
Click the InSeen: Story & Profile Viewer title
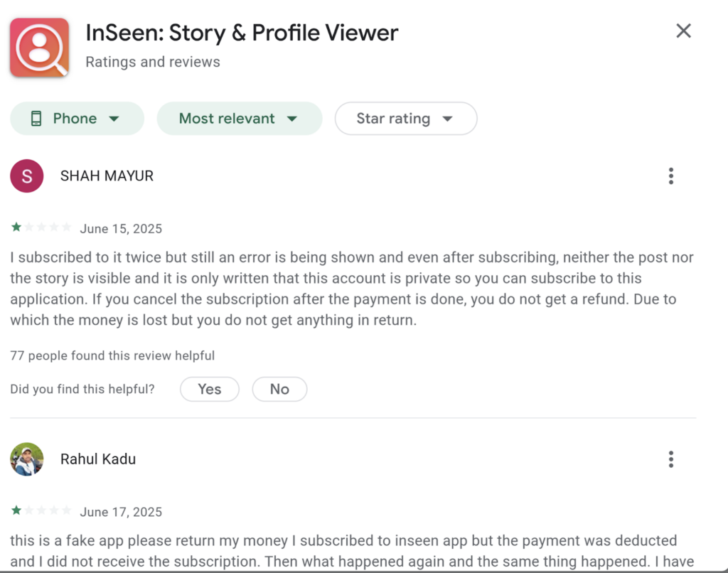(242, 33)
